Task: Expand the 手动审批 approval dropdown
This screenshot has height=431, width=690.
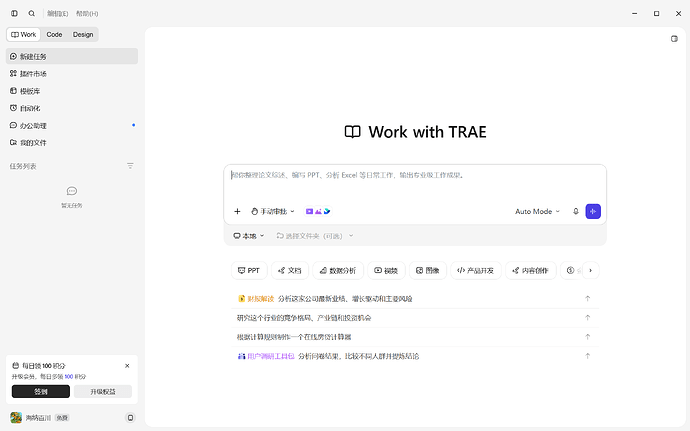Action: pyautogui.click(x=272, y=211)
